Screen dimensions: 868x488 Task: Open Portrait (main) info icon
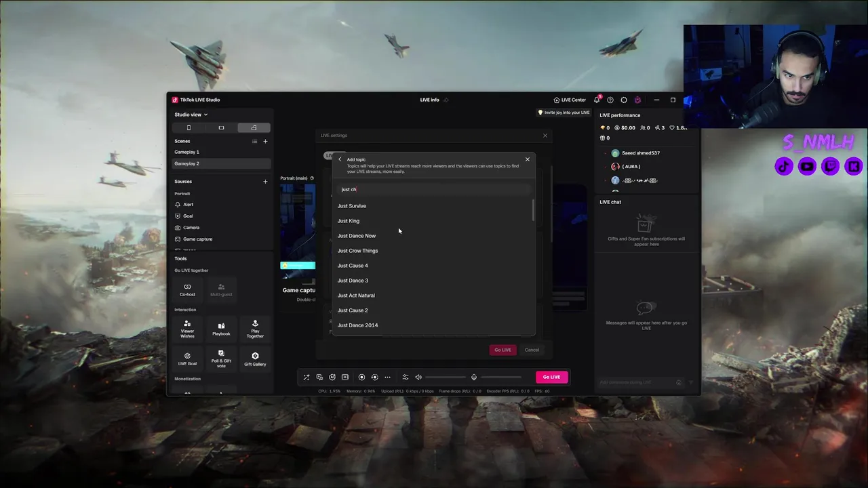click(312, 178)
